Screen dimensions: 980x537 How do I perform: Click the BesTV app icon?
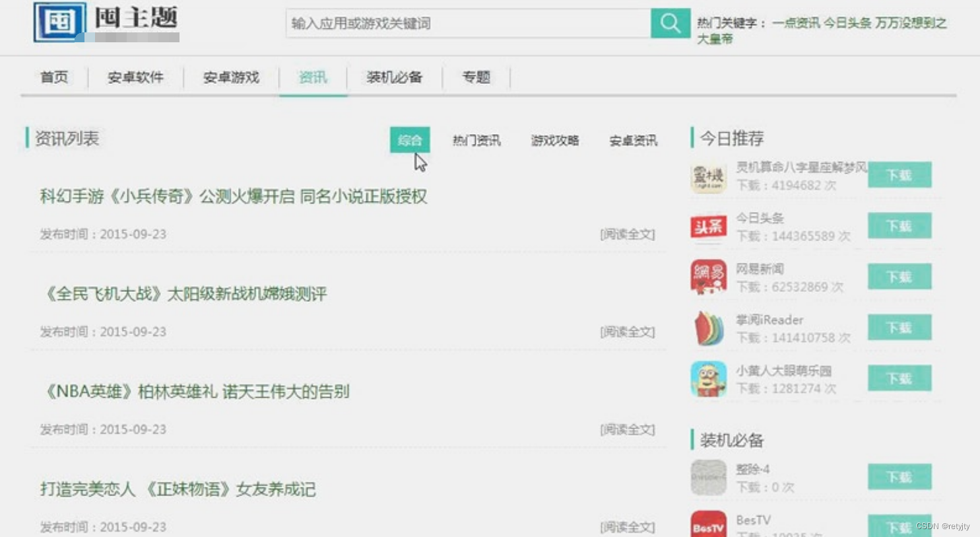pyautogui.click(x=707, y=524)
